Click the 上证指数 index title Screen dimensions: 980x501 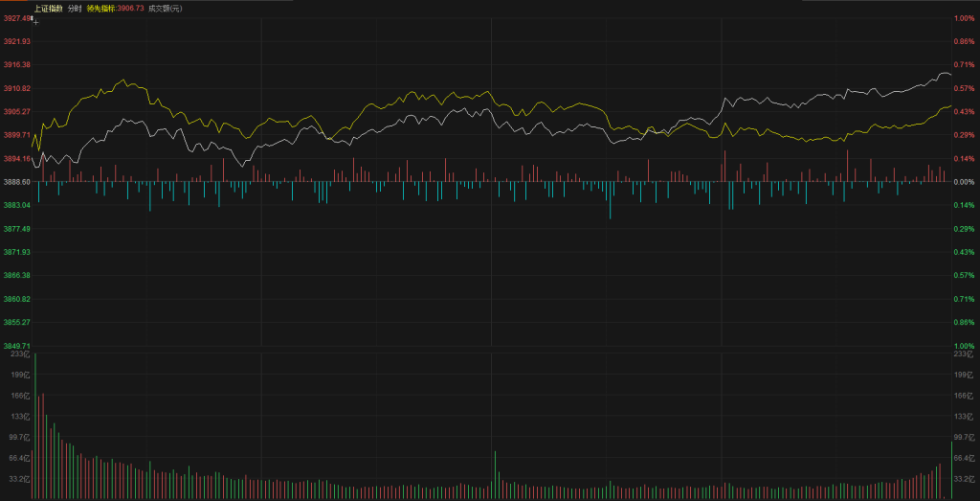pyautogui.click(x=48, y=8)
